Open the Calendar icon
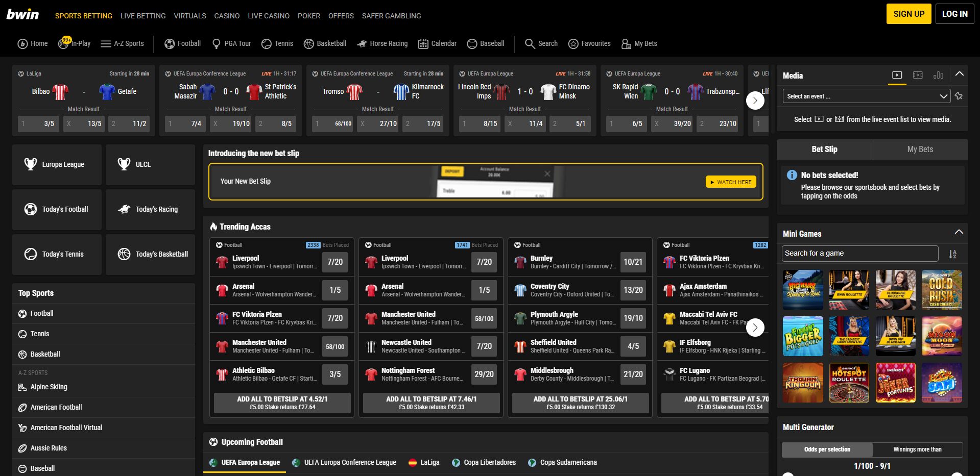 [423, 44]
